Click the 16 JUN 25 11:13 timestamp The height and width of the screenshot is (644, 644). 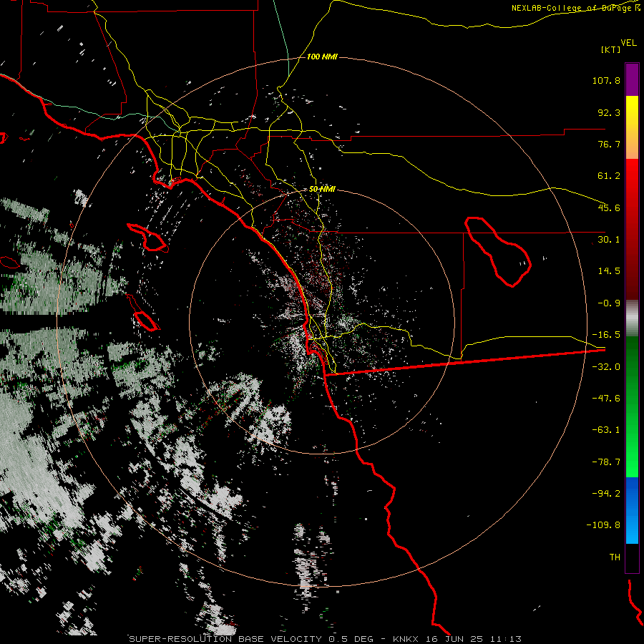tap(473, 639)
